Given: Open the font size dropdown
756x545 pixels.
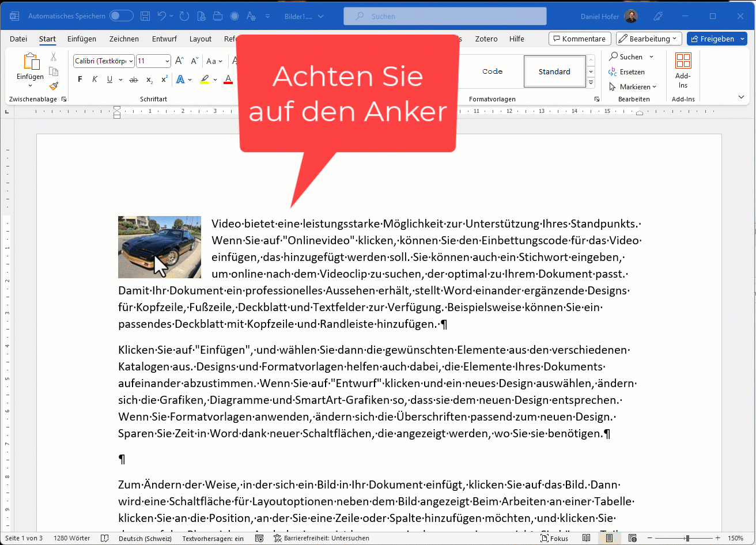Looking at the screenshot, I should click(167, 61).
